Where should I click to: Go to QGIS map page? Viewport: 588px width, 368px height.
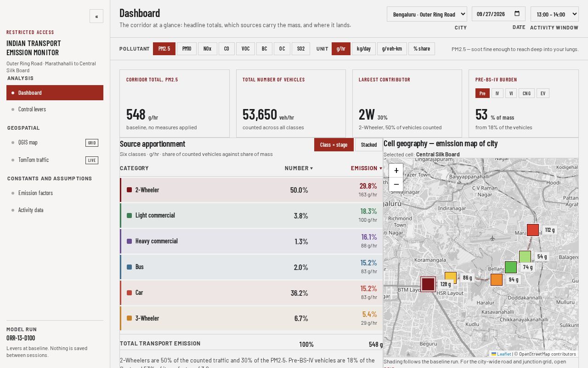(55, 143)
